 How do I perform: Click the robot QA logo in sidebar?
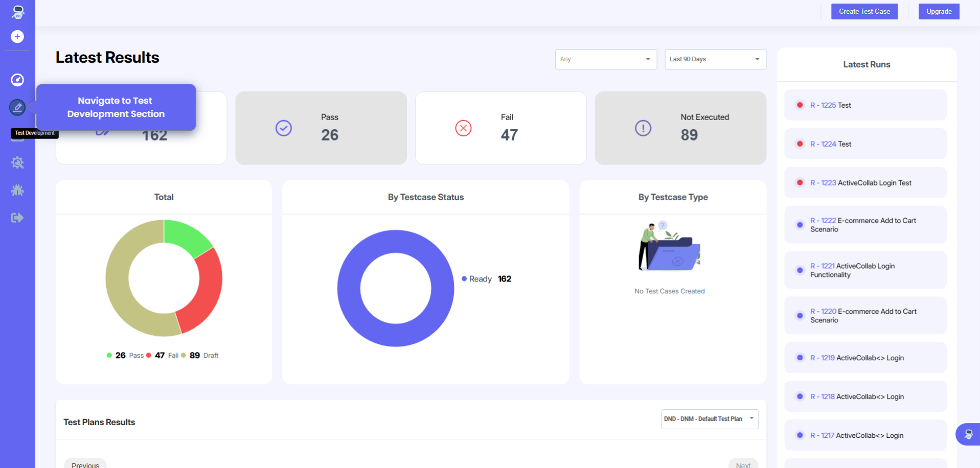(x=18, y=12)
